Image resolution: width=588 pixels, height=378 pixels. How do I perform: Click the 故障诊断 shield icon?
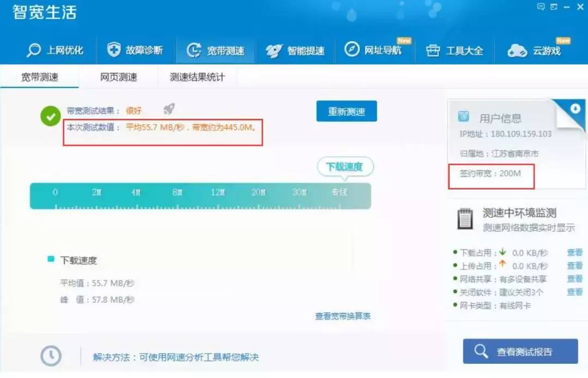(114, 50)
